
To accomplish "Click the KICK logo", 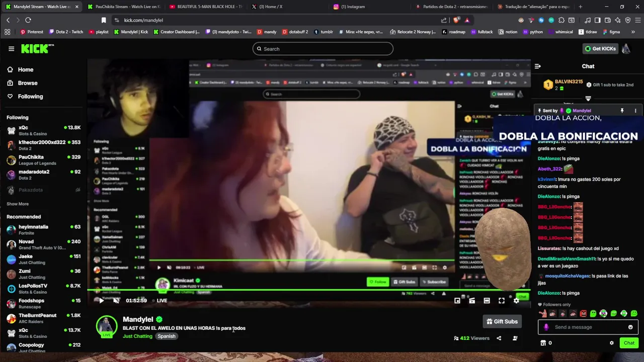I will tap(37, 49).
